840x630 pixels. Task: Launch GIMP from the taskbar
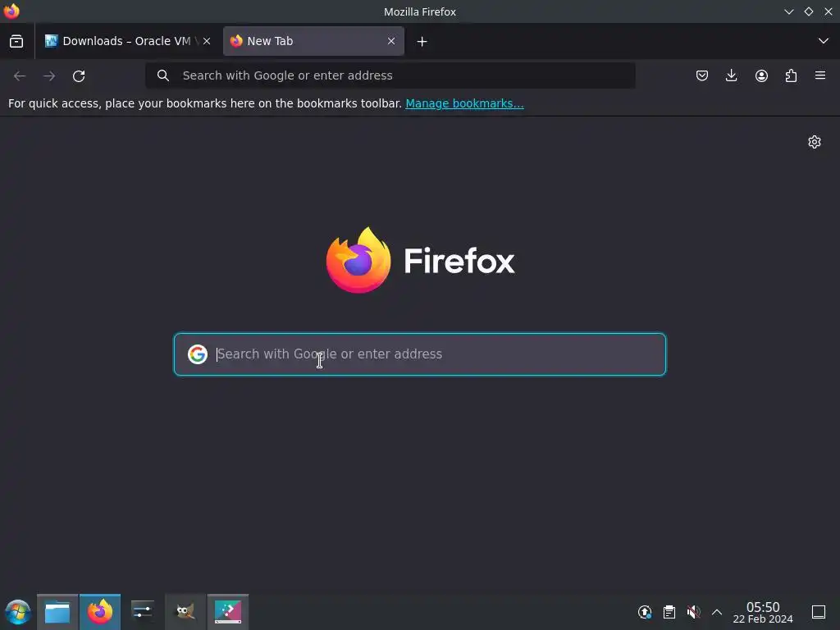tap(185, 612)
